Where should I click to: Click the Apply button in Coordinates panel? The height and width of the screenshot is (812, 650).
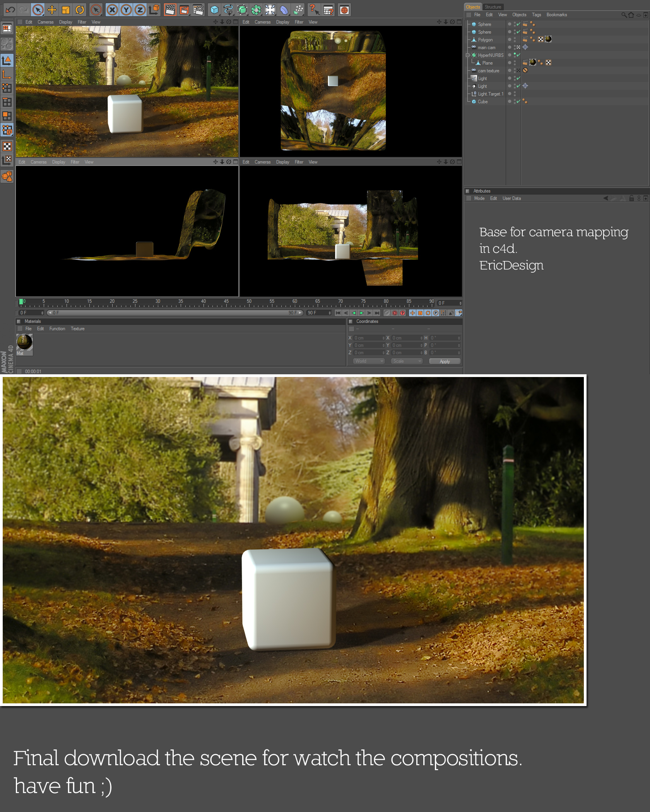tap(444, 361)
